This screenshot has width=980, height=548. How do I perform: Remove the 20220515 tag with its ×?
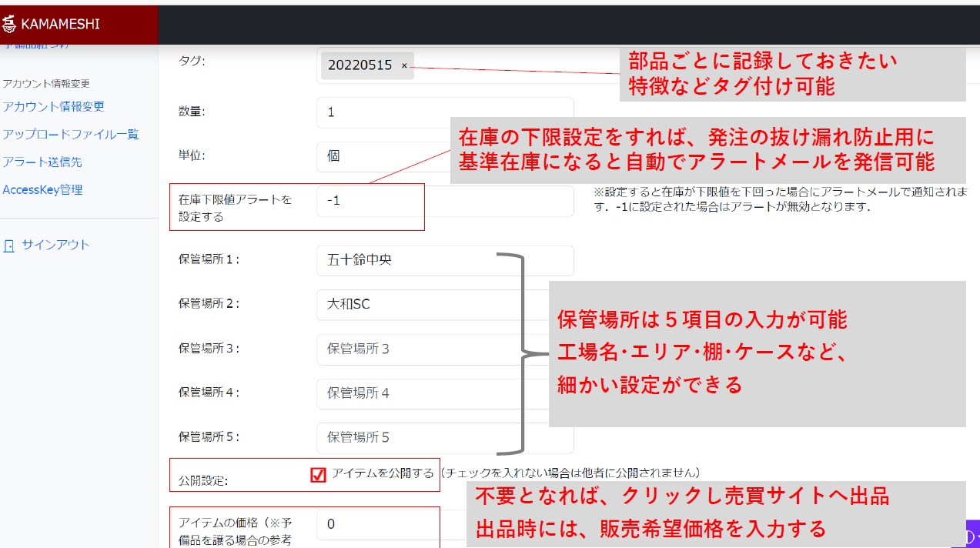[x=404, y=65]
